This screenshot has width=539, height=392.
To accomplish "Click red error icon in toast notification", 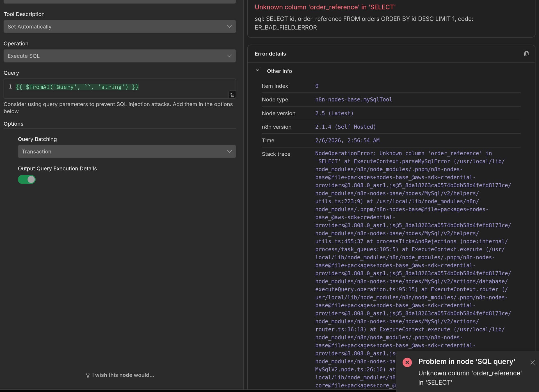I will 407,362.
